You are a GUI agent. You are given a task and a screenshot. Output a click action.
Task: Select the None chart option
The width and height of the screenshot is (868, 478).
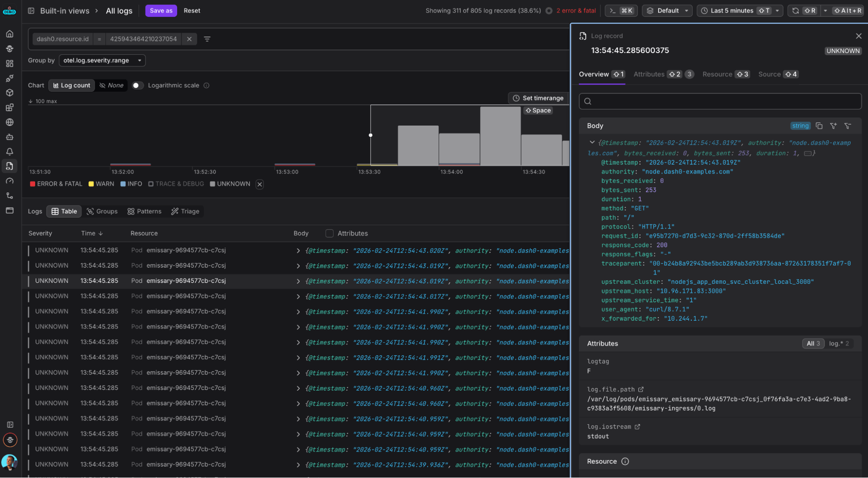click(x=112, y=86)
